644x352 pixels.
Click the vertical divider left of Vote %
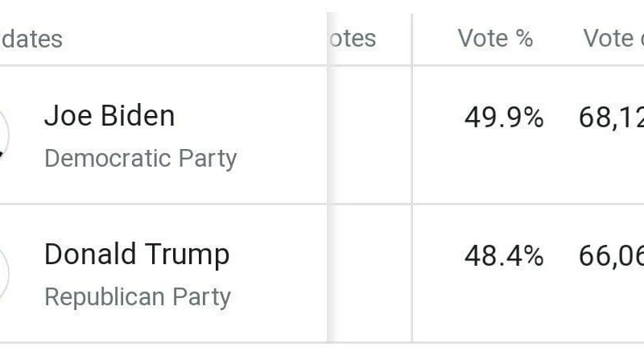412,177
